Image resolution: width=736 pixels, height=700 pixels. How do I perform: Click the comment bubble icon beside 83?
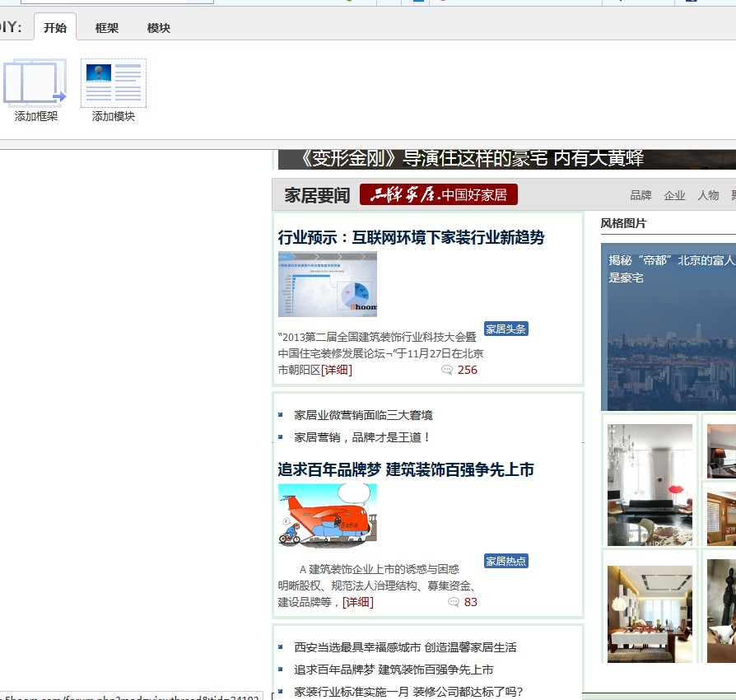(x=453, y=602)
